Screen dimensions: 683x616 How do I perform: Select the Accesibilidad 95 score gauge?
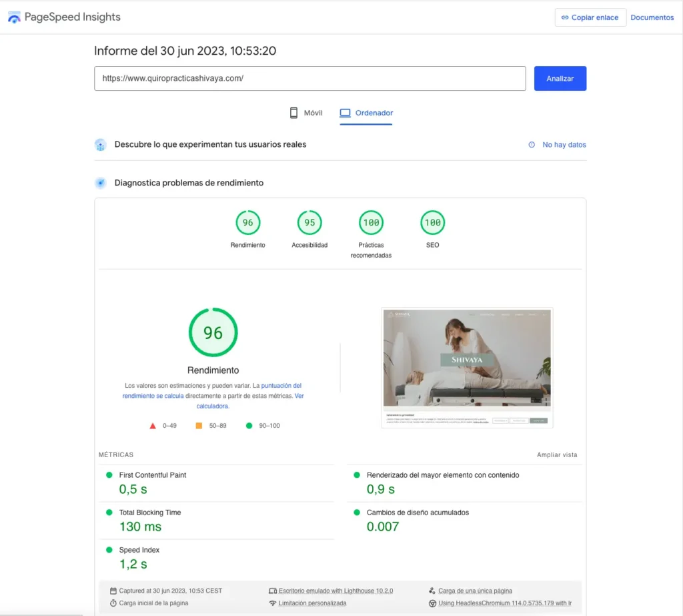click(x=309, y=223)
